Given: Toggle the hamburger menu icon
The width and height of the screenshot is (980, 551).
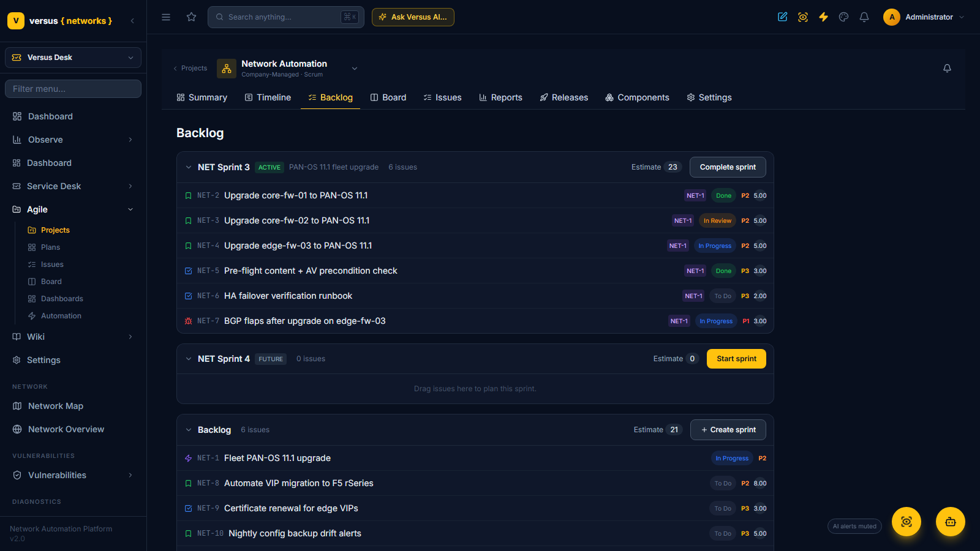Looking at the screenshot, I should (166, 17).
